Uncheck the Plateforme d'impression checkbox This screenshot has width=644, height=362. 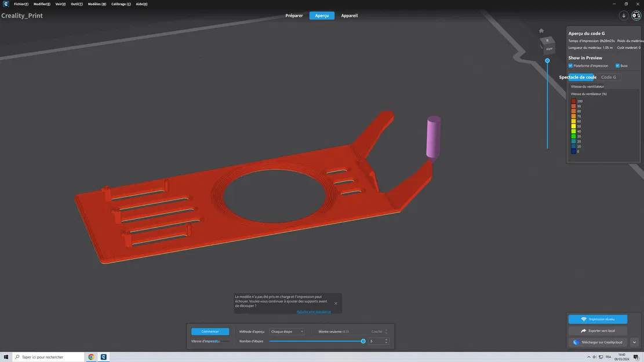pyautogui.click(x=570, y=65)
